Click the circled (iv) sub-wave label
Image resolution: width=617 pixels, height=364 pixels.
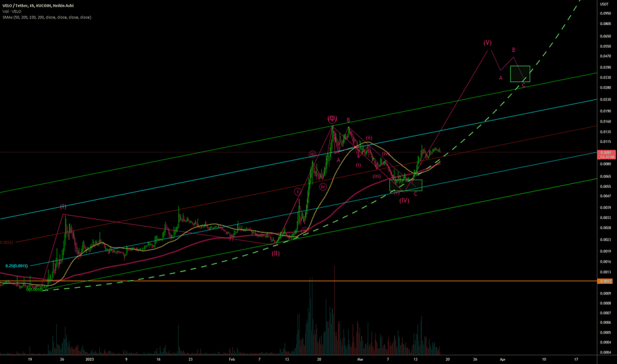[322, 187]
